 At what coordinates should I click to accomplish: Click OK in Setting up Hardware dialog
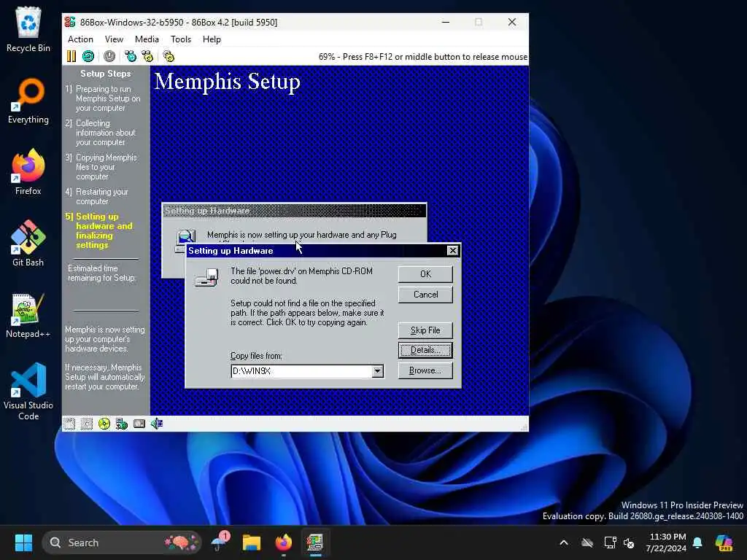tap(425, 274)
